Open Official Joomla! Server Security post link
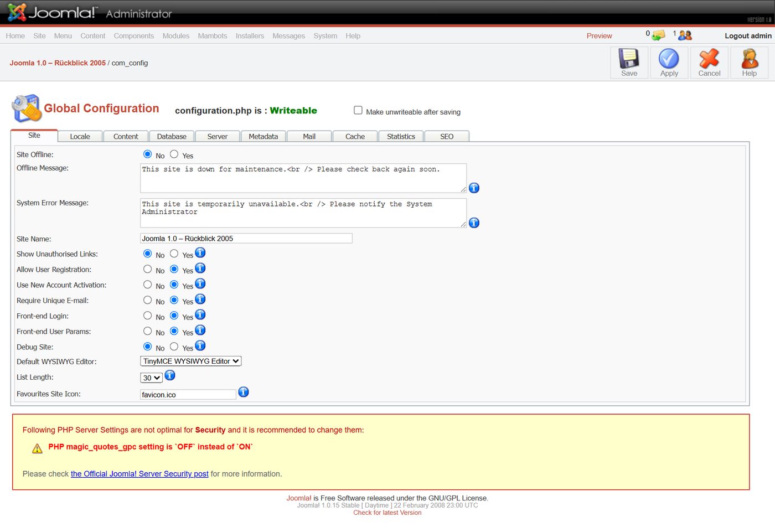775x532 pixels. 139,474
